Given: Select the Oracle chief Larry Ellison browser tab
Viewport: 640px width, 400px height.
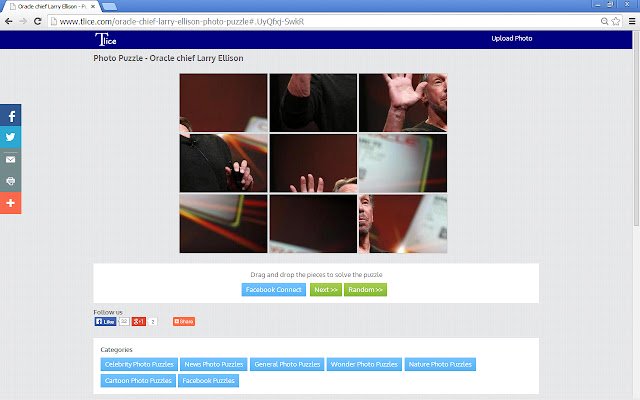Looking at the screenshot, I should [51, 7].
